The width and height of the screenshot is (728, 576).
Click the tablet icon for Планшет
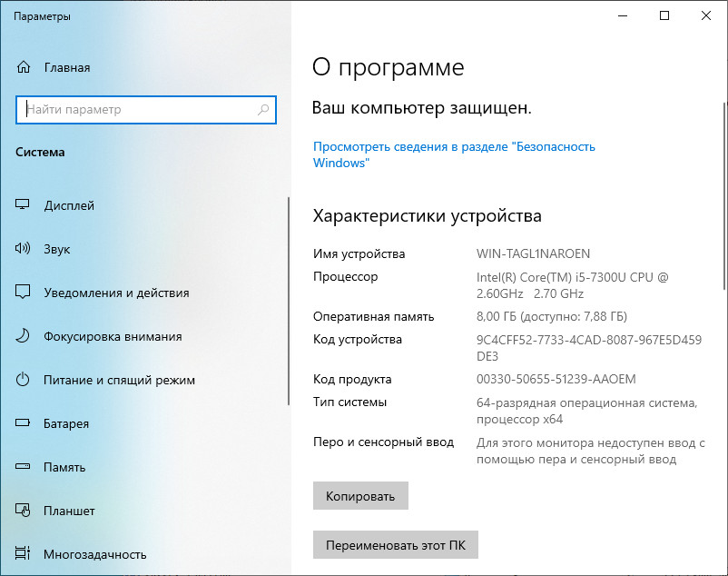pos(24,511)
